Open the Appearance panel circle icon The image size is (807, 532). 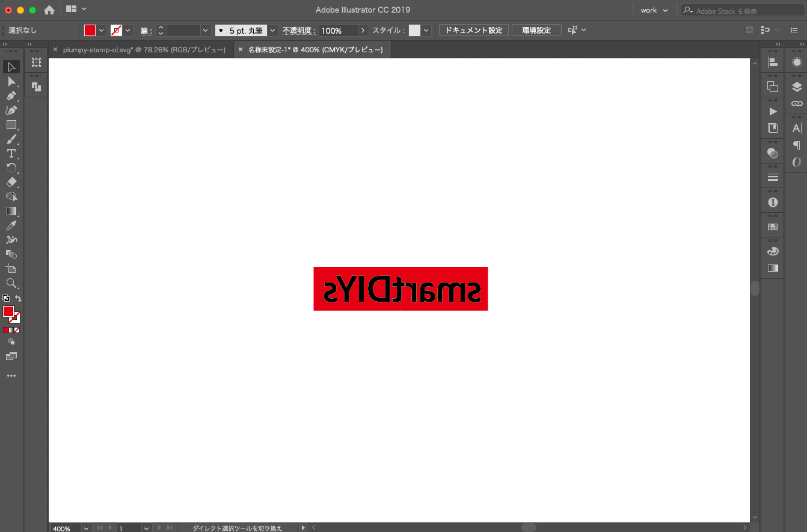pos(797,62)
